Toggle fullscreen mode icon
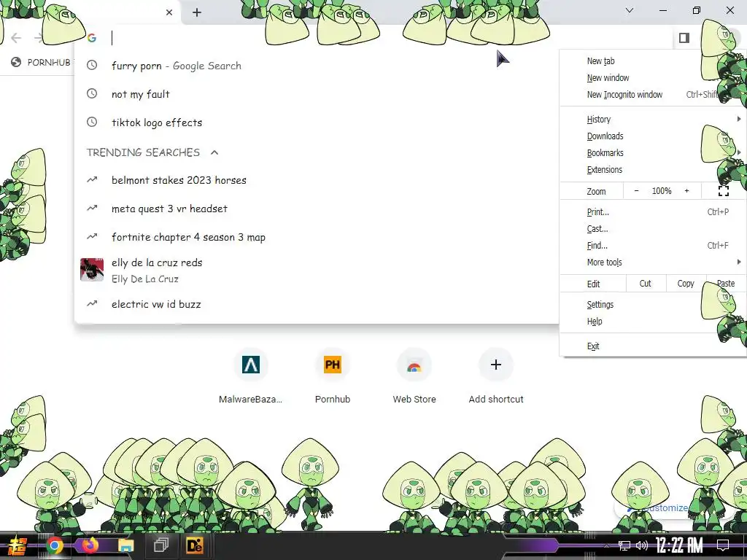Viewport: 747px width, 560px height. [723, 191]
